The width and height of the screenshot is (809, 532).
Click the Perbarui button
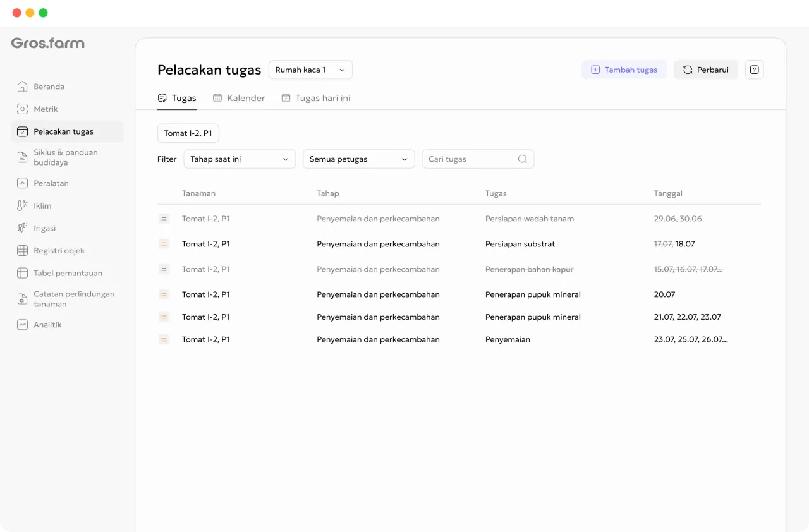pyautogui.click(x=705, y=70)
